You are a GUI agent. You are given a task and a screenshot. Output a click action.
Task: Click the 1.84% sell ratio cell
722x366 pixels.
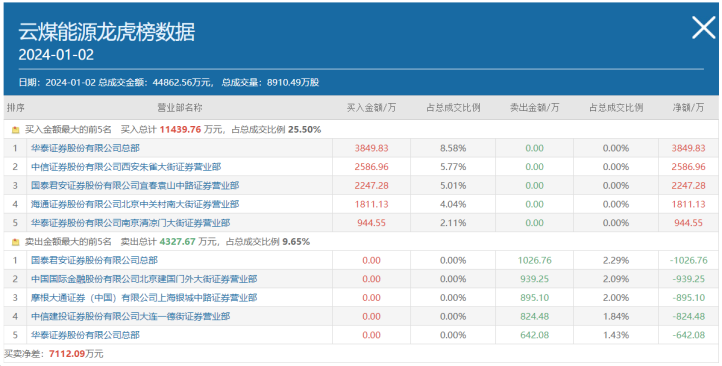pos(616,316)
